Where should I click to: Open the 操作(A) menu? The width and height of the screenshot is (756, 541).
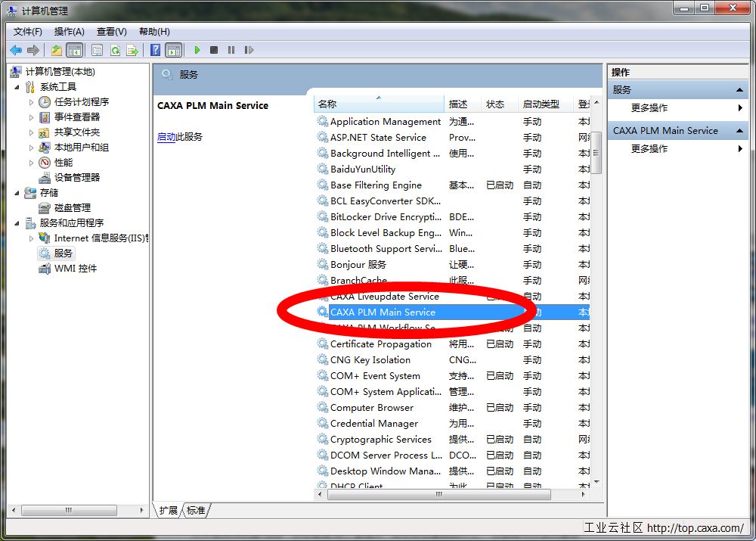pyautogui.click(x=69, y=31)
